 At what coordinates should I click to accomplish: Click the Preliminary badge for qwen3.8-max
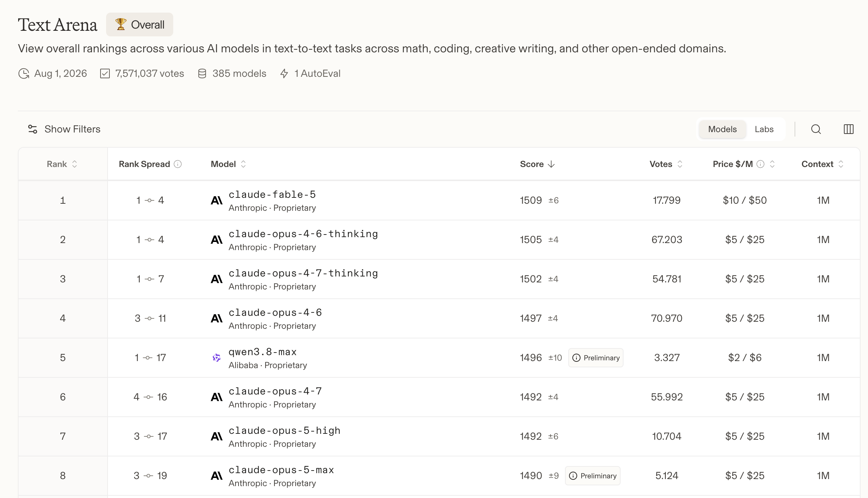tap(596, 358)
